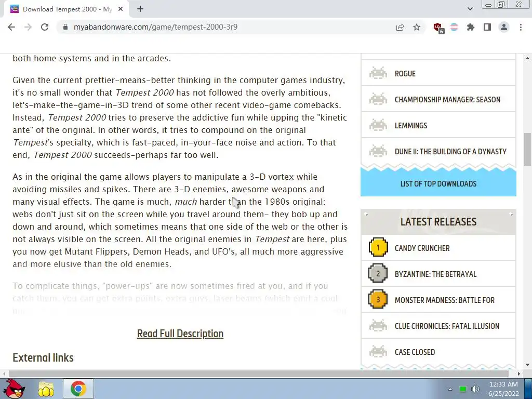532x399 pixels.
Task: Go back to the previous page
Action: [11, 27]
